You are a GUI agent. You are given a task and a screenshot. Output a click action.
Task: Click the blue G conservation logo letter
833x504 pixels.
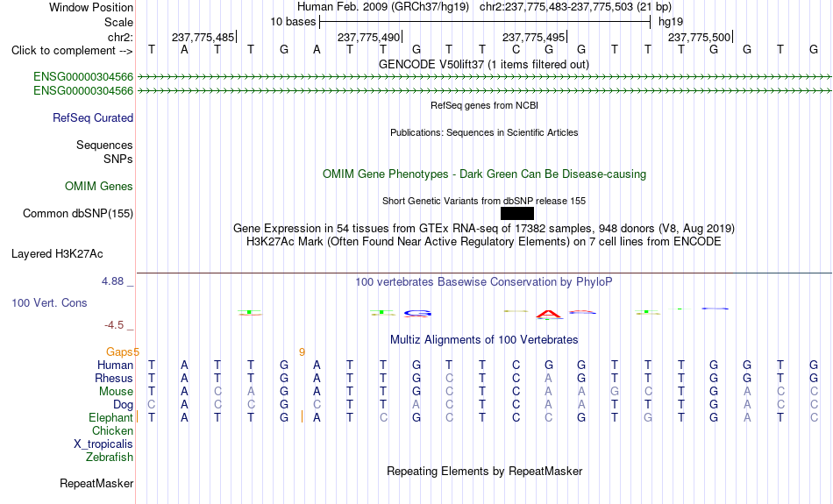tap(417, 313)
